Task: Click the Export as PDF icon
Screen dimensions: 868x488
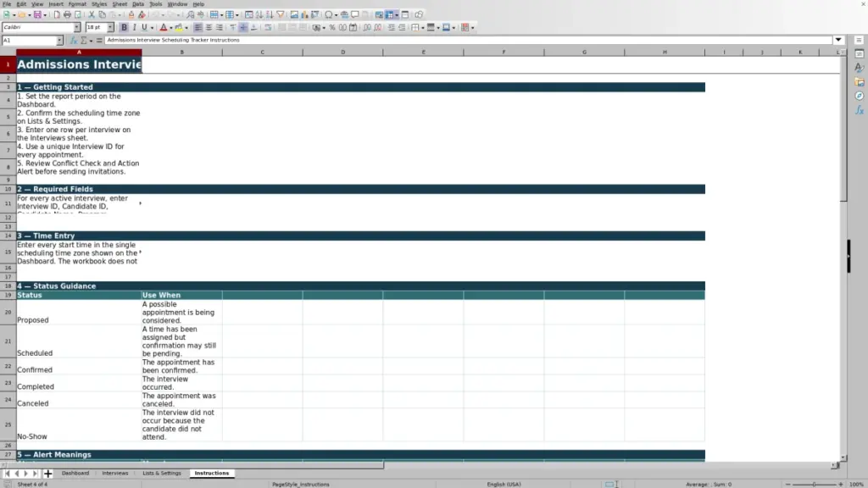Action: point(57,14)
